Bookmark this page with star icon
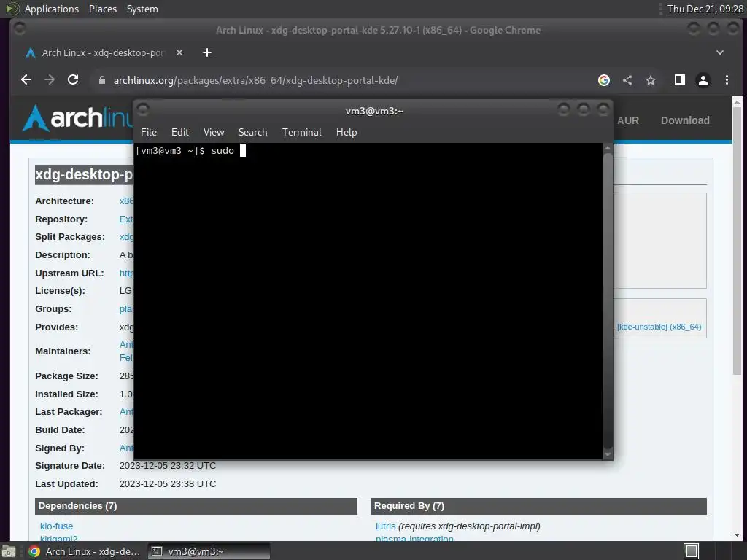Screen dimensions: 747x560 pyautogui.click(x=651, y=80)
